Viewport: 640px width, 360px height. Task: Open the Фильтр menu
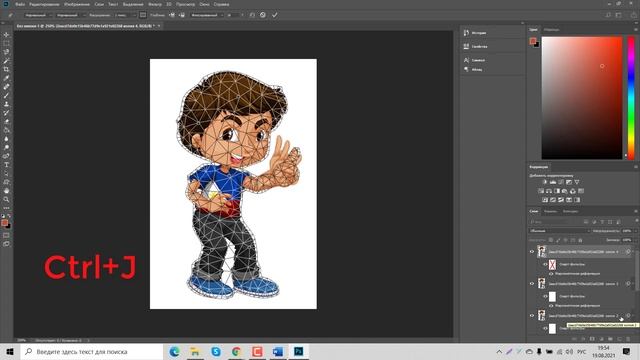pos(155,4)
